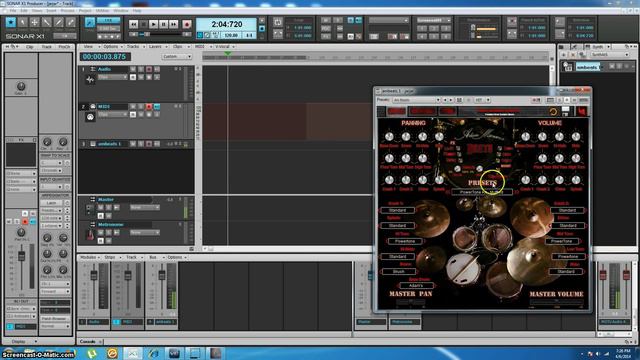Click the transport Play button

(x=153, y=24)
